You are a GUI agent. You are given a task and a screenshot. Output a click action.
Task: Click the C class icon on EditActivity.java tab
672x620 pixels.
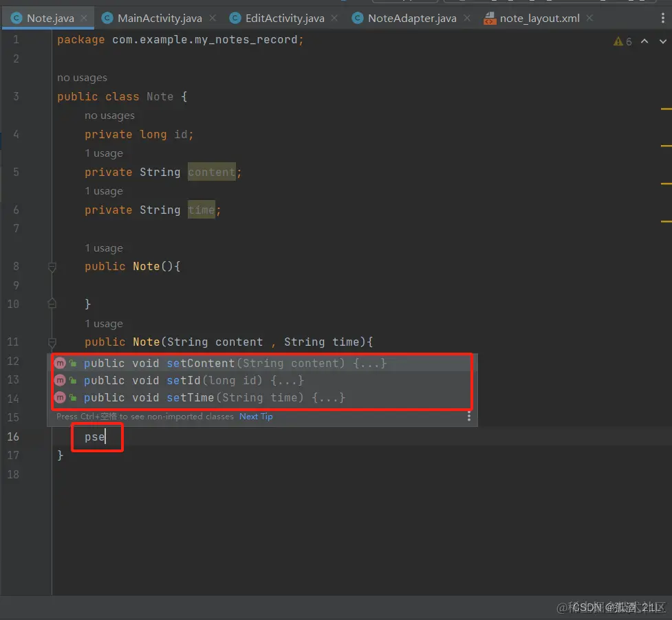click(235, 18)
